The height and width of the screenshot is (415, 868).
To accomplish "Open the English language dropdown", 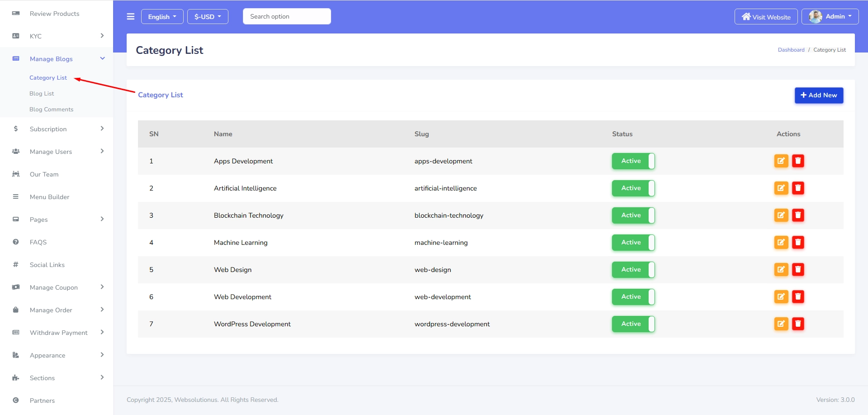I will pos(162,17).
